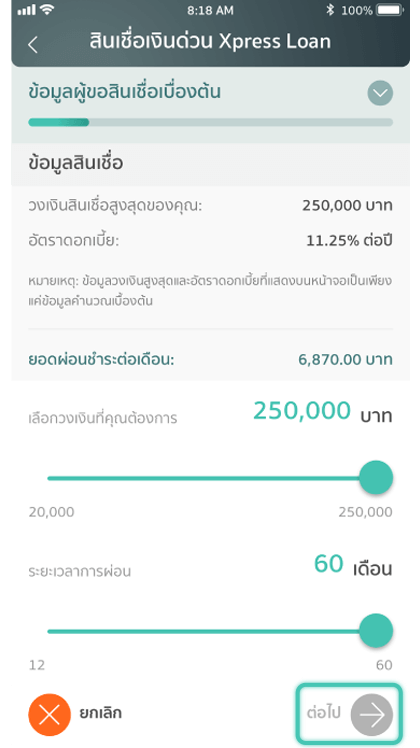
Task: Tap the Wi-Fi status icon
Action: coord(47,10)
